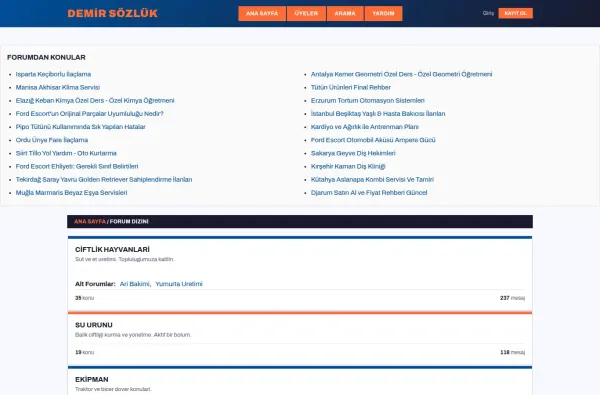Click Forum Dizini in the breadcrumb
The width and height of the screenshot is (600, 395).
[129, 222]
